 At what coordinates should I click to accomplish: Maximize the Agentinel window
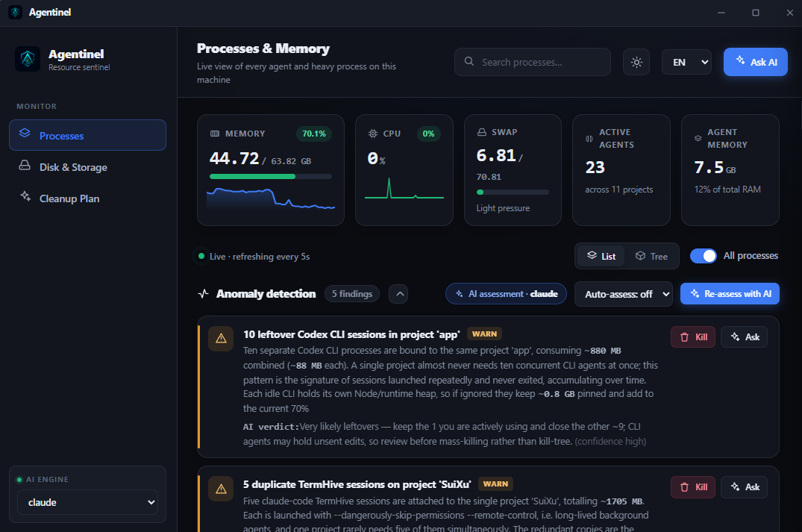[x=756, y=13]
